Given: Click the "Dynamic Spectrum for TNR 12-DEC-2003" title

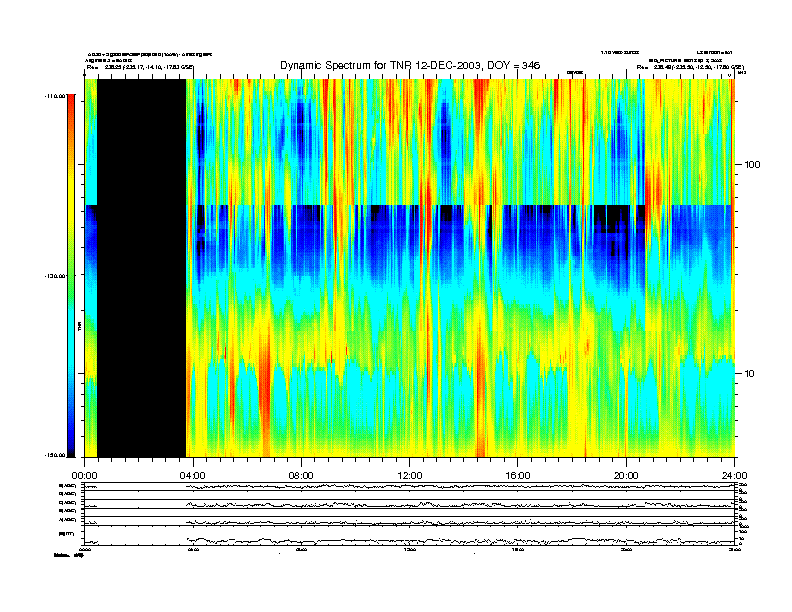Looking at the screenshot, I should pos(410,65).
